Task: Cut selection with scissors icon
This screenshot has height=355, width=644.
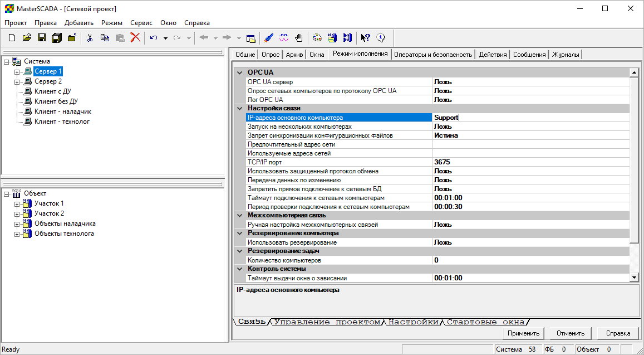Action: tap(90, 38)
